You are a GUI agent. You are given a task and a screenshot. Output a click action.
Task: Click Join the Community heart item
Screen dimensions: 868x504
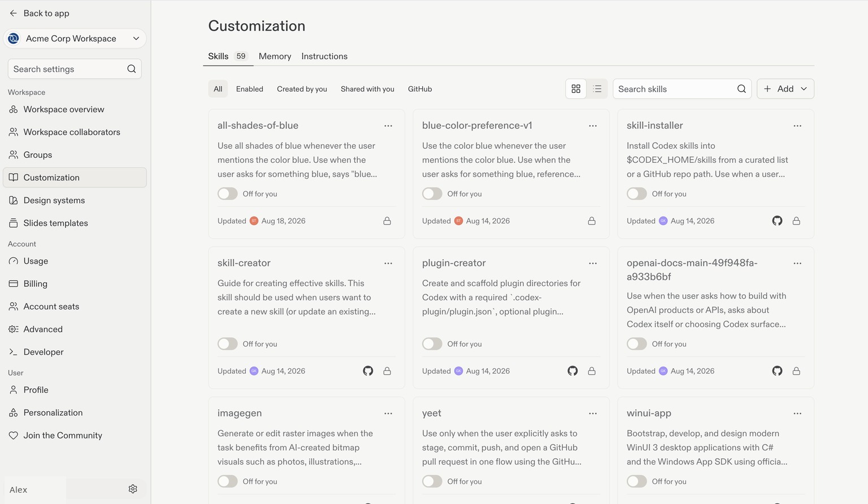point(75,435)
